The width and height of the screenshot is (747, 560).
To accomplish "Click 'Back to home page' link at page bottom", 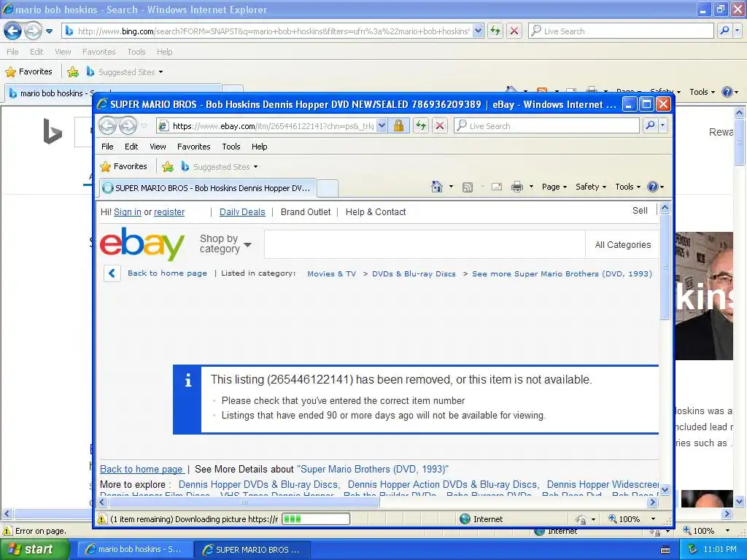I will [x=142, y=469].
